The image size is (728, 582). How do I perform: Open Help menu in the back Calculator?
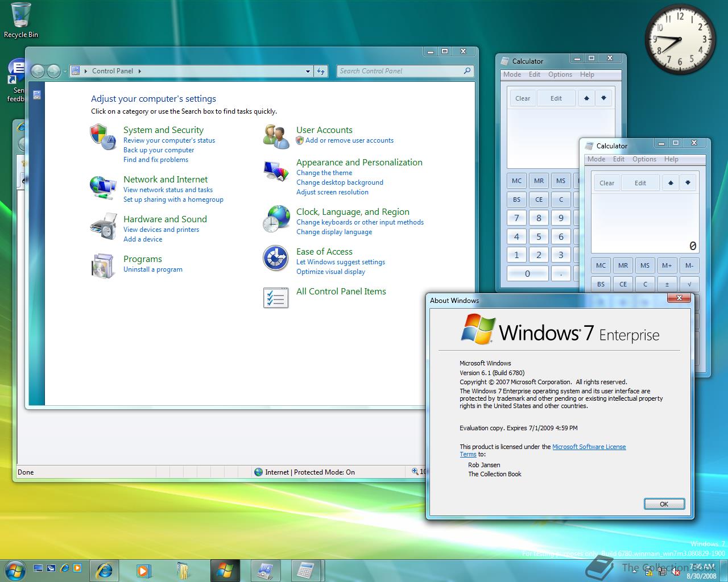(587, 74)
